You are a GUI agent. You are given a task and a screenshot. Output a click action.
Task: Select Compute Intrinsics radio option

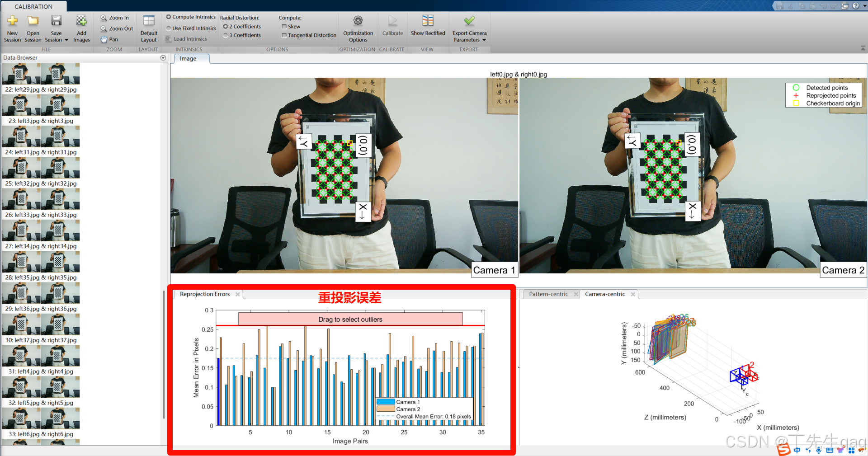191,17
